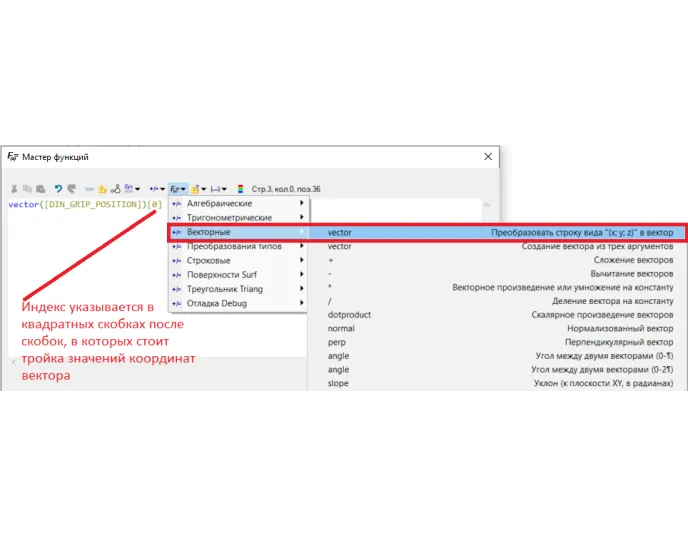Click the editor scroll-up arrow

tap(487, 205)
